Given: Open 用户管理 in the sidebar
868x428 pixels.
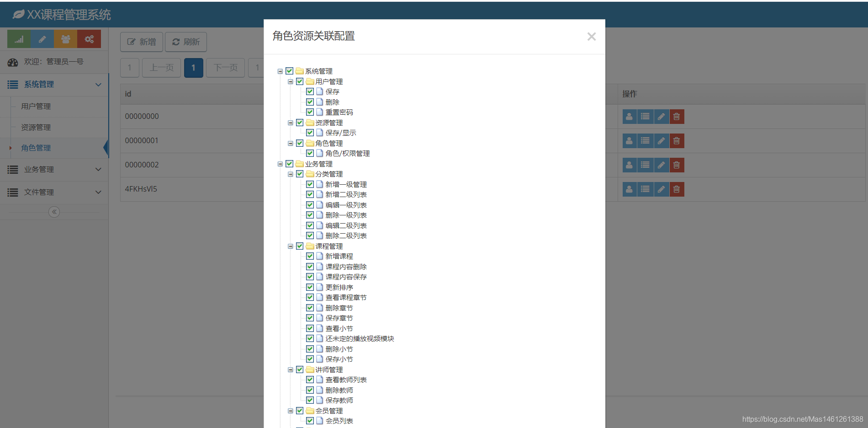Looking at the screenshot, I should [36, 106].
